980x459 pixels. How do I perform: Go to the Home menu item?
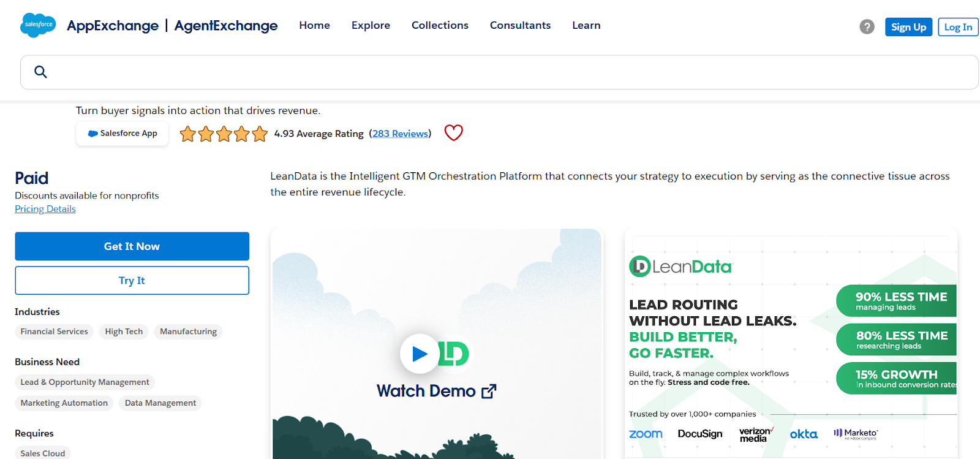[314, 25]
